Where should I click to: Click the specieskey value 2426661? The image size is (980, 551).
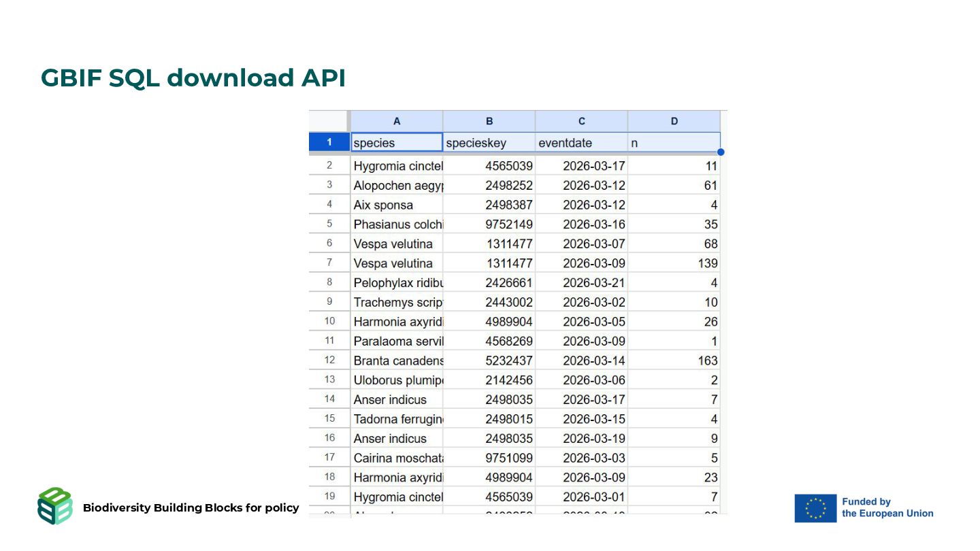pos(489,282)
